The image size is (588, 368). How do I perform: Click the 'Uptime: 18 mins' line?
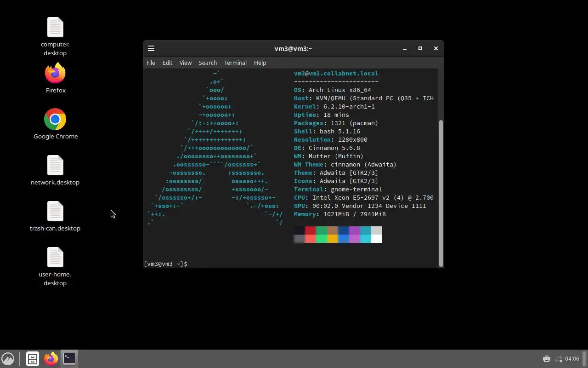[322, 115]
